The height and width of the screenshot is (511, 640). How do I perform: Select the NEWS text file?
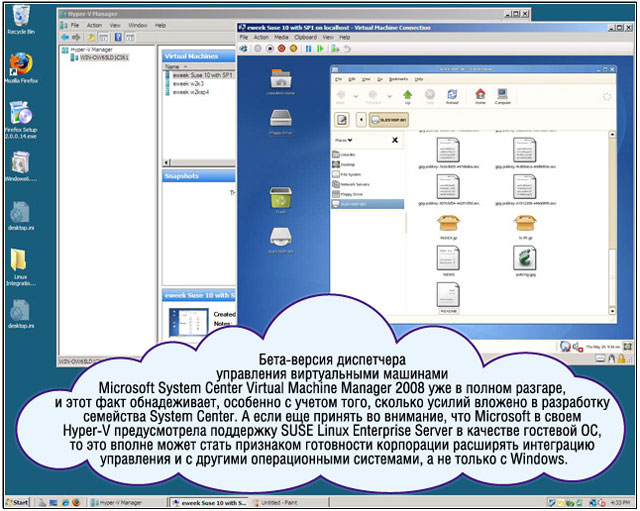coord(448,261)
